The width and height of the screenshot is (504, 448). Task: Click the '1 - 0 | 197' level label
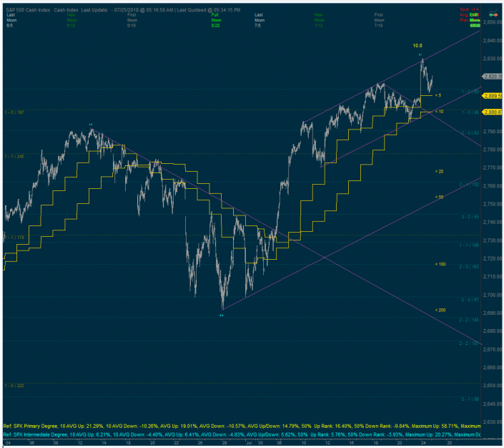tap(14, 112)
